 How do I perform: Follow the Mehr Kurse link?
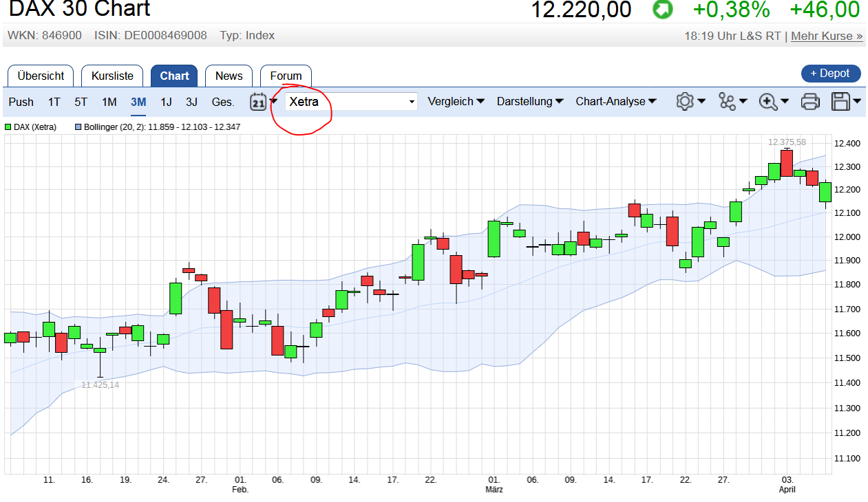pos(827,36)
